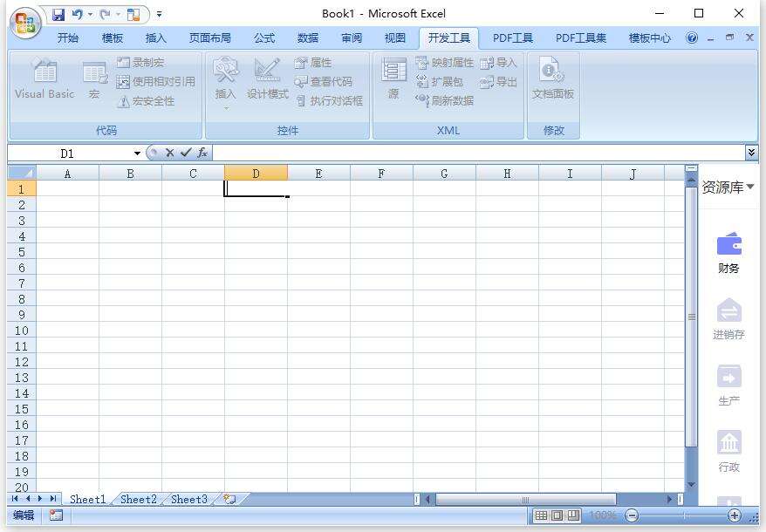Switch to the 视图 tab
The width and height of the screenshot is (766, 532).
coord(394,38)
